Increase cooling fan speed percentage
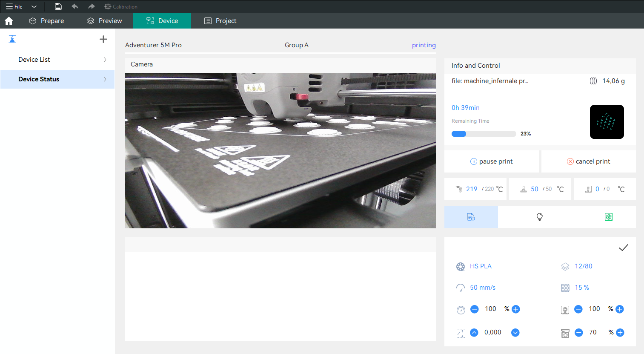 620,309
